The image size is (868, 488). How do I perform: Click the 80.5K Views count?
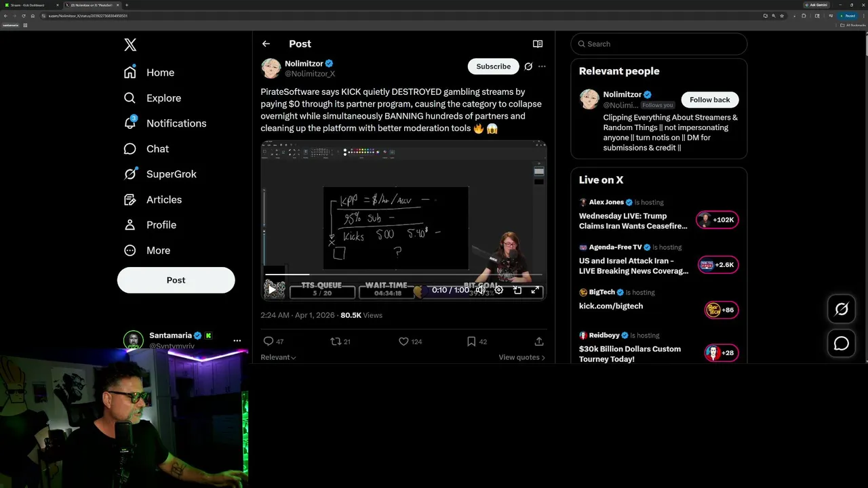coord(361,315)
